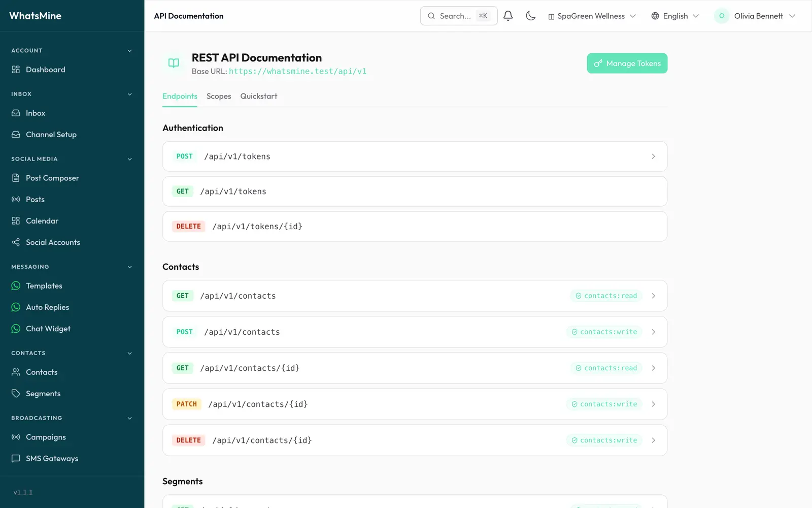
Task: Expand the GET /api/v1/contacts endpoint row
Action: pyautogui.click(x=415, y=296)
